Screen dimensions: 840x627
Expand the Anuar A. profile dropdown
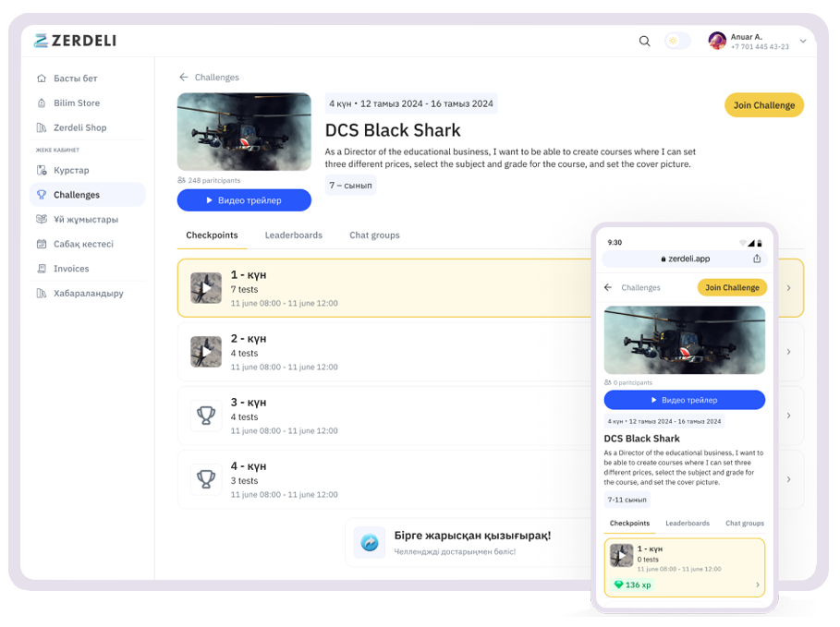click(x=802, y=41)
